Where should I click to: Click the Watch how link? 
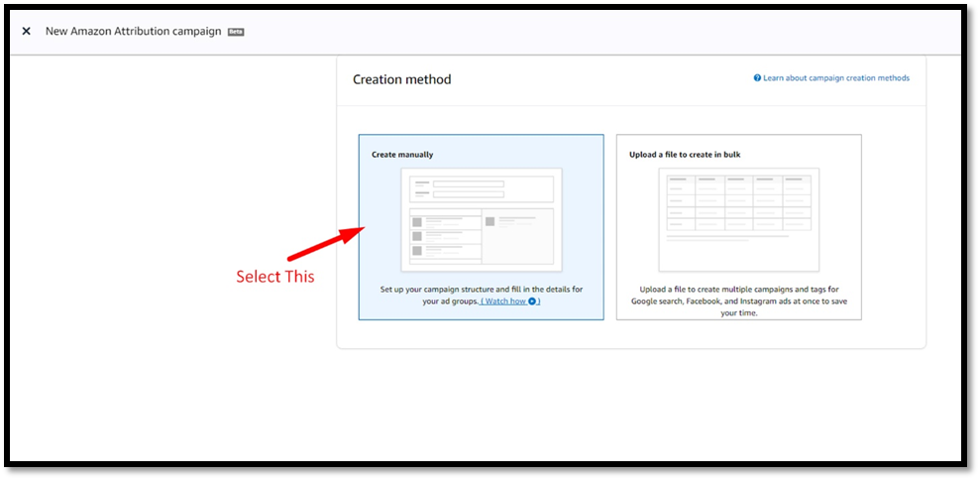click(509, 301)
